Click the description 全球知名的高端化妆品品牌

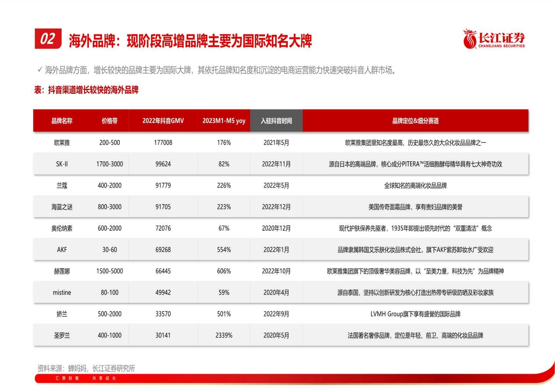(x=415, y=185)
